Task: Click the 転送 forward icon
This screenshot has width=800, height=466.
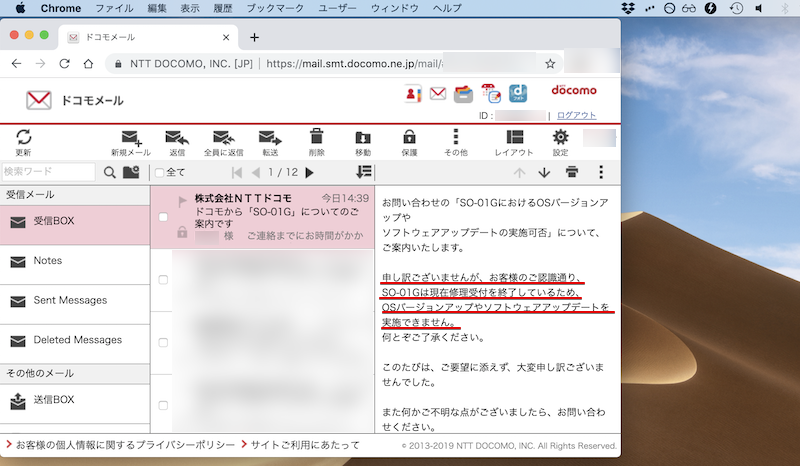Action: tap(269, 138)
